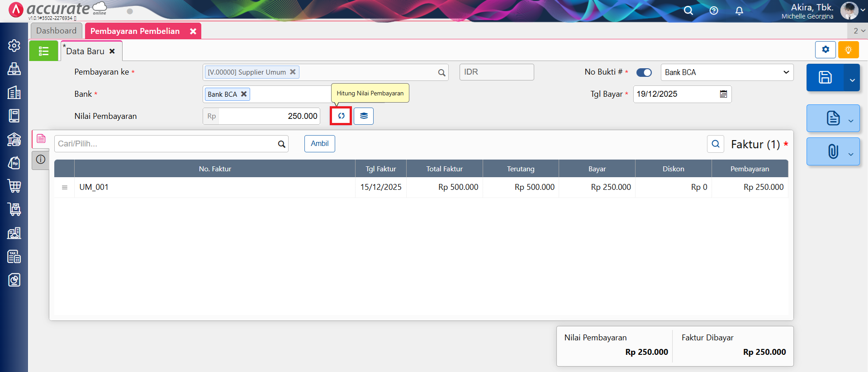Click the help question mark icon
This screenshot has width=868, height=372.
[x=714, y=10]
